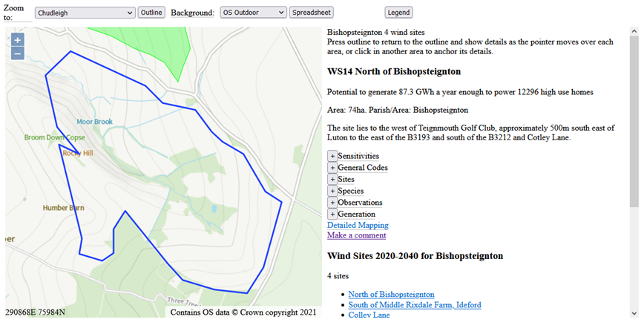
Task: Open the Zoom to Chudleigh dropdown
Action: [x=85, y=13]
